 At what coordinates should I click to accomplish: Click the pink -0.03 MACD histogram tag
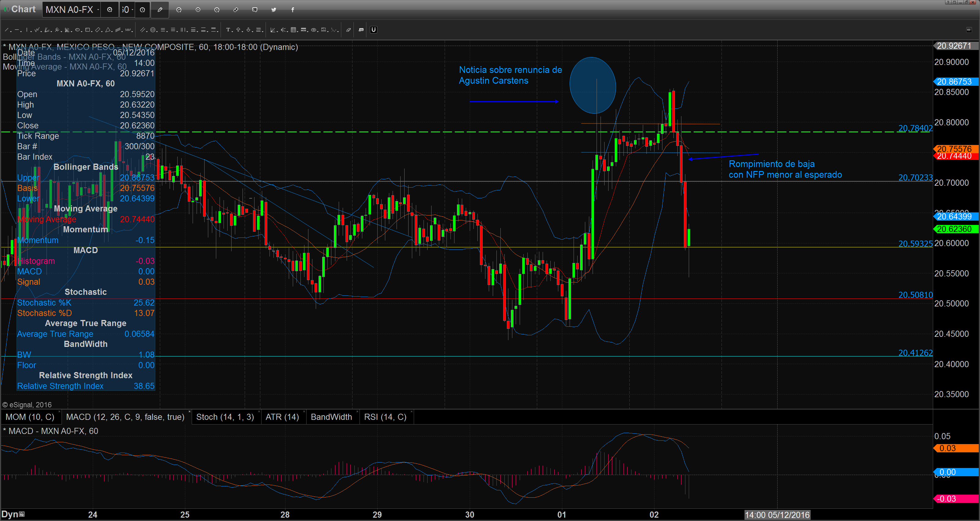coord(956,499)
